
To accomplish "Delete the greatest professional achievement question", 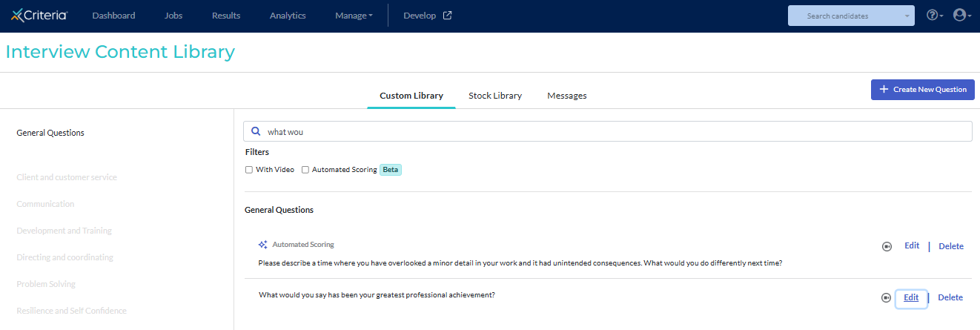I will [950, 297].
